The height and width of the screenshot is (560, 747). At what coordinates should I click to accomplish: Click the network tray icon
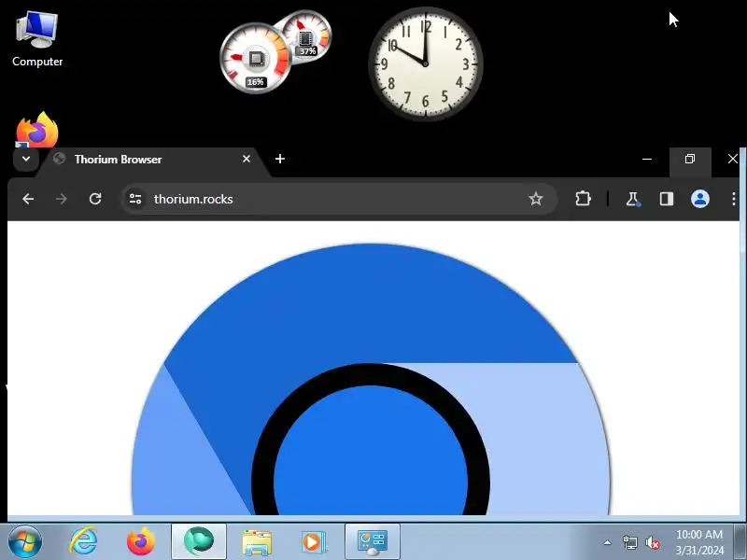[629, 542]
